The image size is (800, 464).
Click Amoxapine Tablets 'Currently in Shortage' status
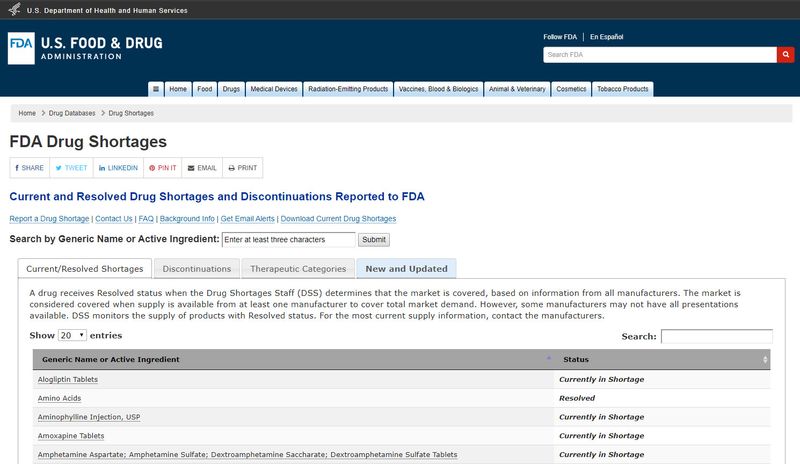pos(602,436)
